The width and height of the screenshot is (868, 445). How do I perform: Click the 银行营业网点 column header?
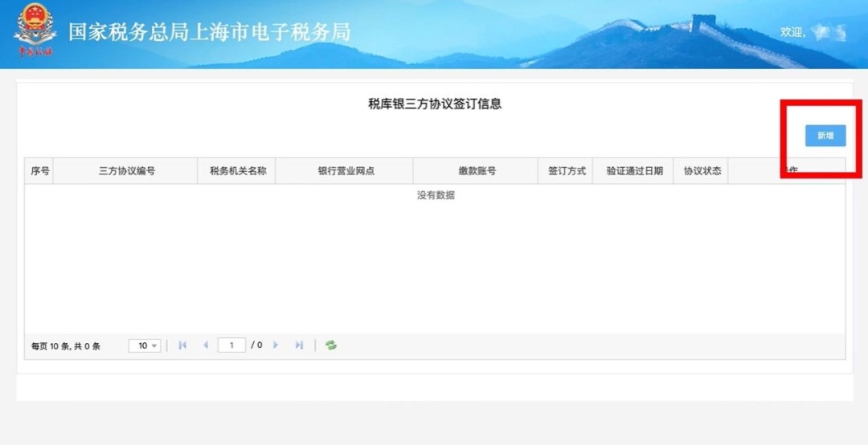[345, 171]
